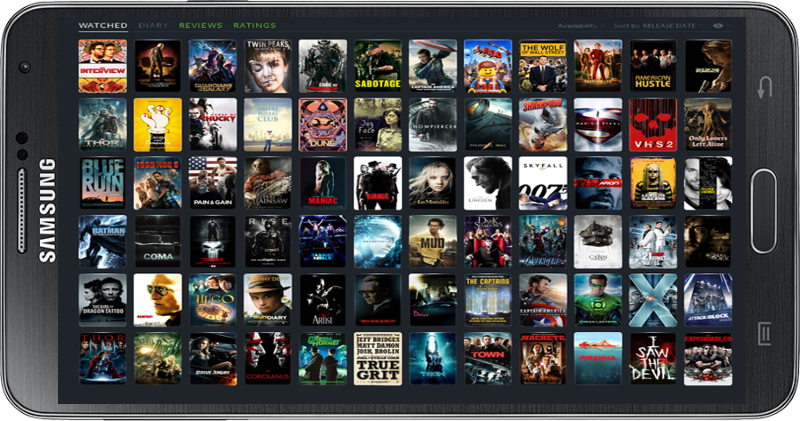The height and width of the screenshot is (421, 800).
Task: Toggle the eye visibility filter icon
Action: coord(718,26)
